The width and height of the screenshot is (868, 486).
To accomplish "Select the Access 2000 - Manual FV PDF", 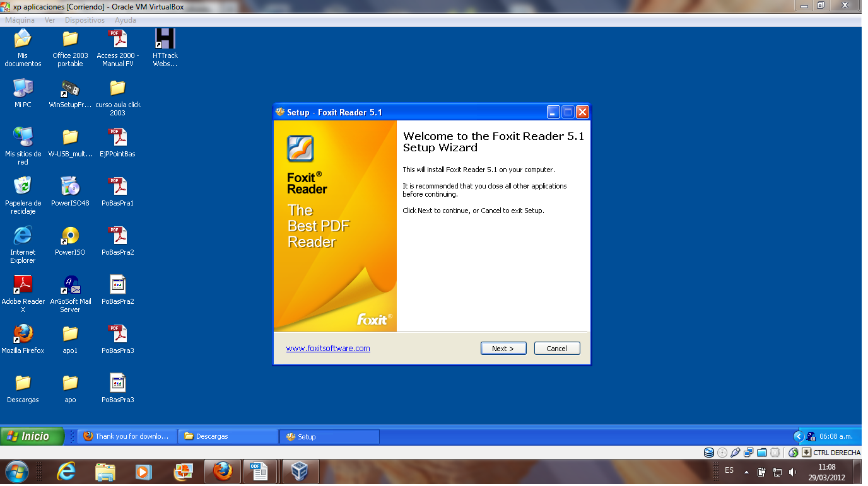I will [x=118, y=49].
